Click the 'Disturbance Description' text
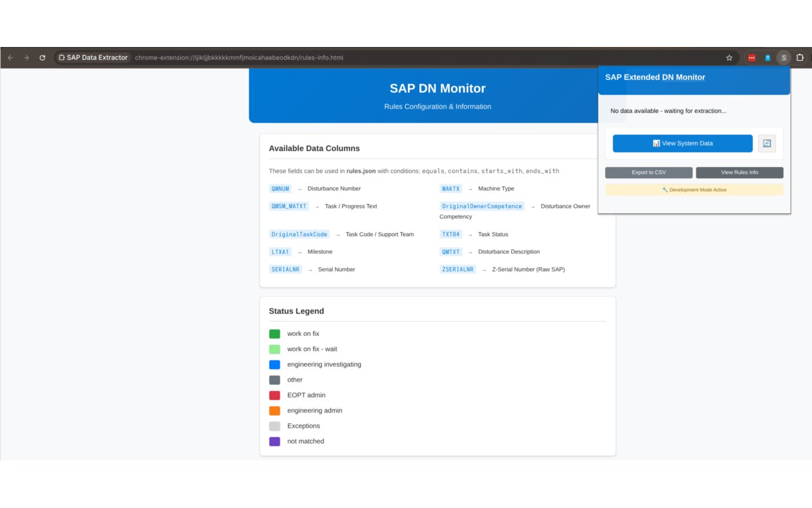The image size is (812, 508). [x=509, y=252]
